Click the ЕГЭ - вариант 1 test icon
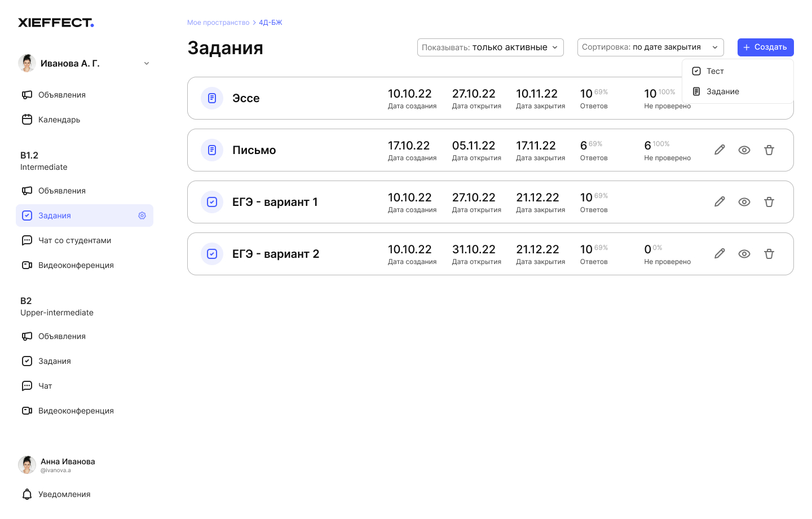812x519 pixels. click(212, 202)
